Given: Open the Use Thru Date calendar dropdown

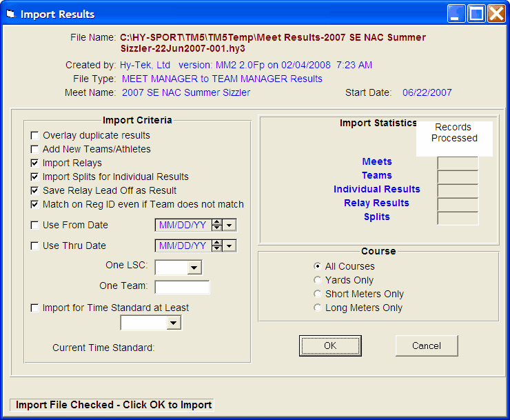Looking at the screenshot, I should pyautogui.click(x=229, y=246).
